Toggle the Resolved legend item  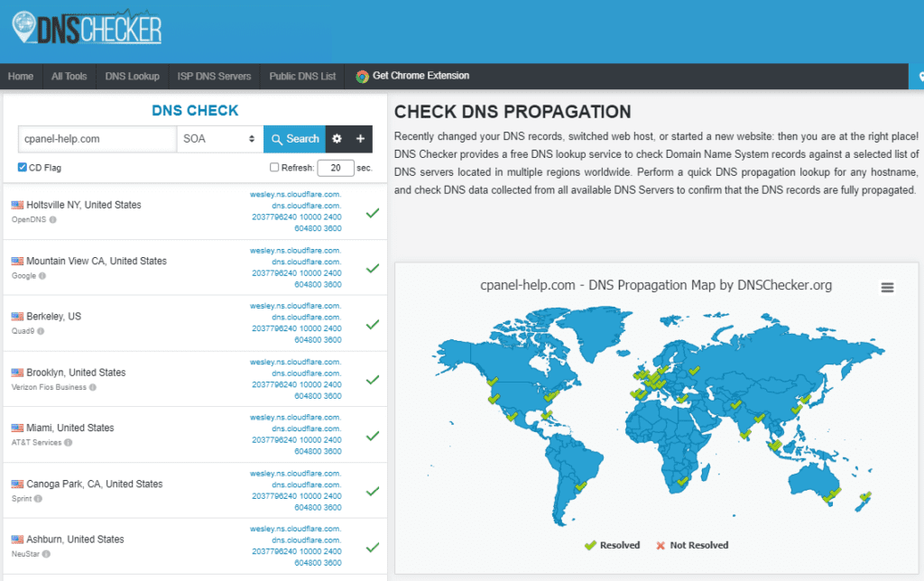[613, 545]
